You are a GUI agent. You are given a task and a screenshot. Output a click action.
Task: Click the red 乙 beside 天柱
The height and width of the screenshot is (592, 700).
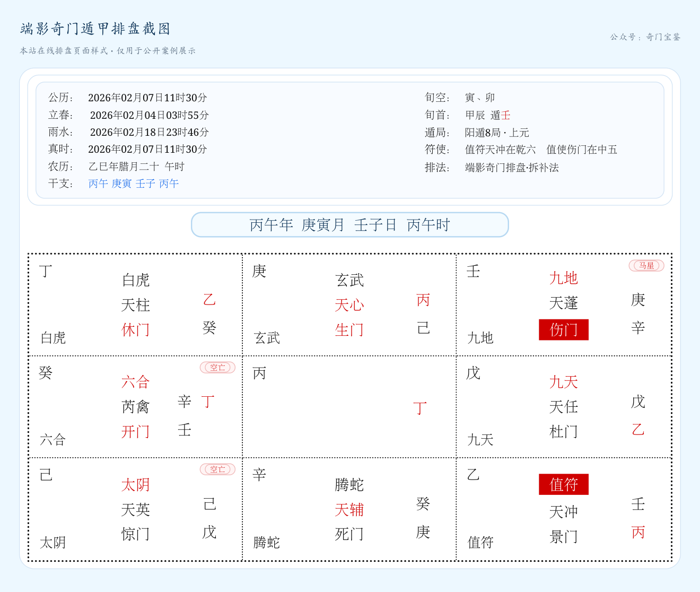pos(209,300)
